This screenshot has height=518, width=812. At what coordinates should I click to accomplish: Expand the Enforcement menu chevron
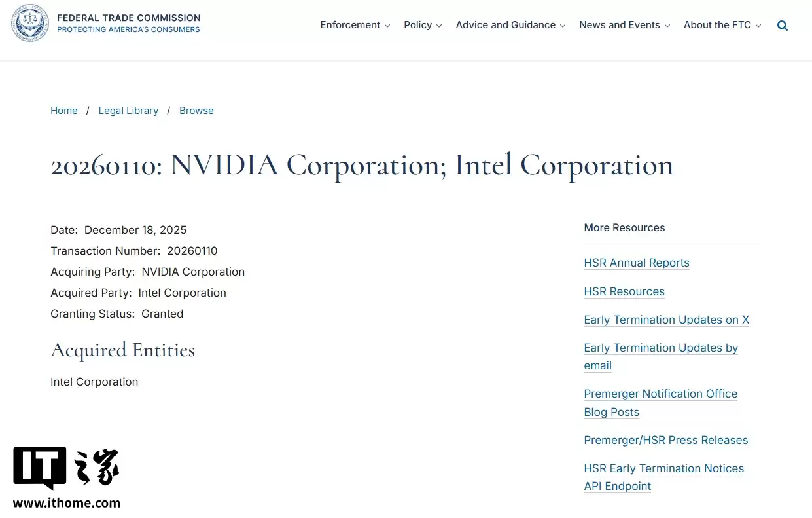point(387,26)
